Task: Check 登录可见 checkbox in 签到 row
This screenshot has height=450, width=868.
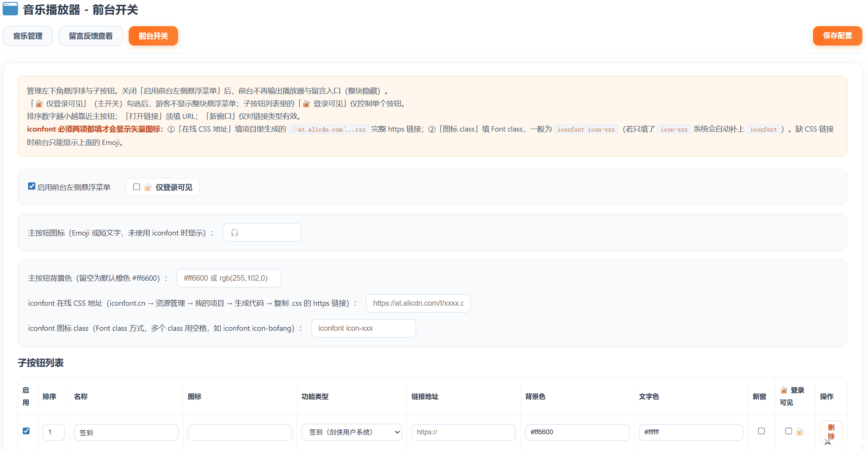Action: coord(788,431)
